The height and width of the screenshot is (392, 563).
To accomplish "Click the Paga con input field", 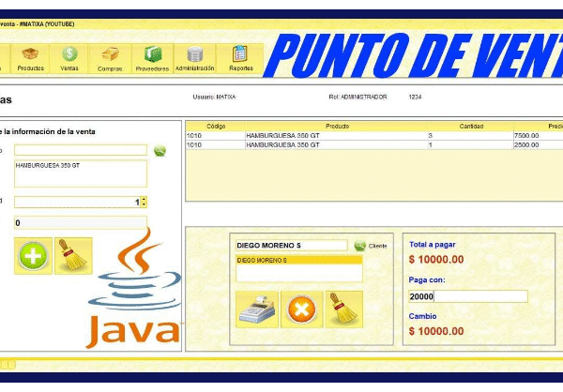I will click(467, 296).
